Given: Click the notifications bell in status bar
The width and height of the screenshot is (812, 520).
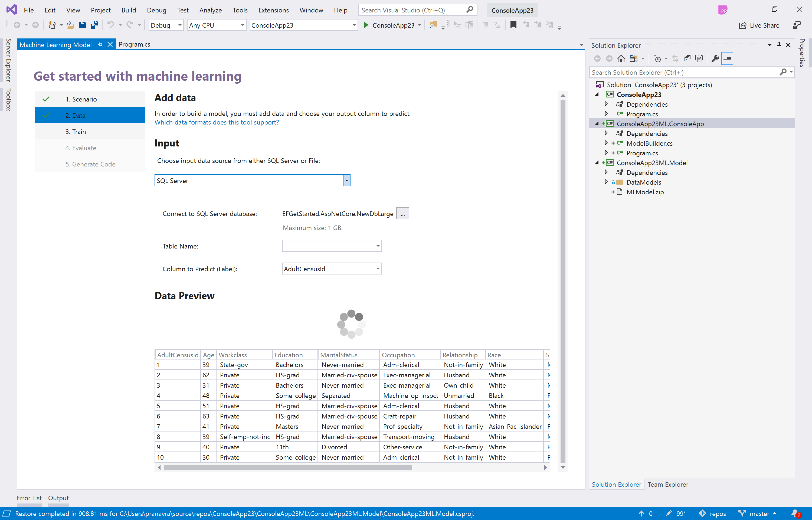Looking at the screenshot, I should (796, 514).
